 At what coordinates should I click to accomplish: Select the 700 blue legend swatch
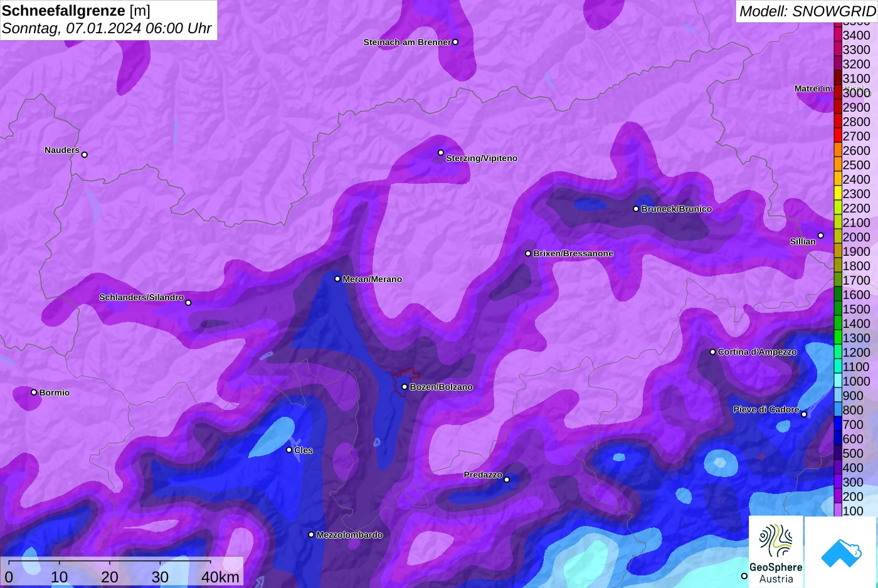[838, 424]
